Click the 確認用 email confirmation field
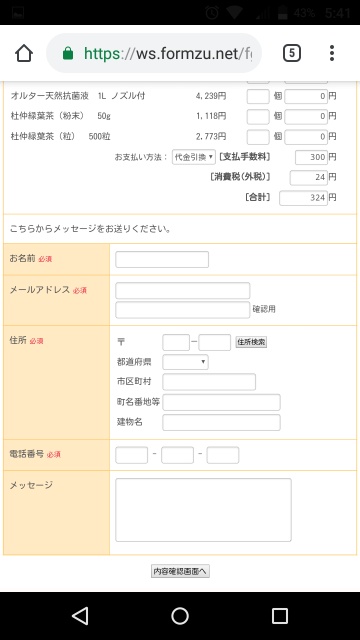 click(x=182, y=310)
